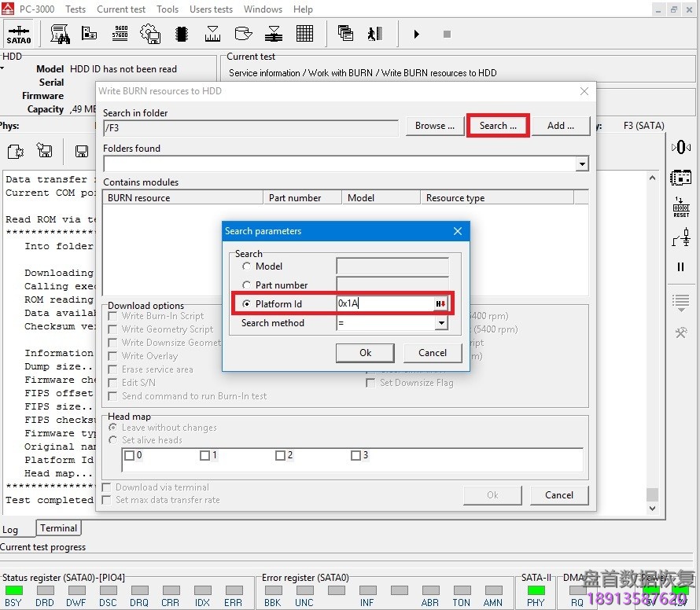700x610 pixels.
Task: Click the Platform Id text input field
Action: click(384, 304)
